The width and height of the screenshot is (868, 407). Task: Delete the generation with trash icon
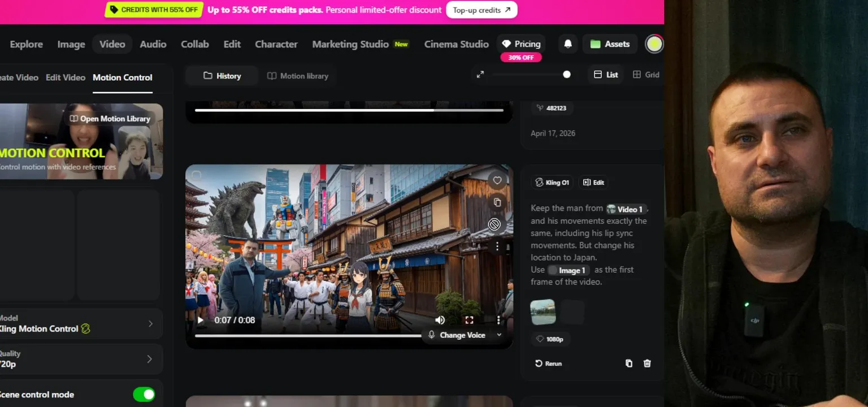pos(648,363)
